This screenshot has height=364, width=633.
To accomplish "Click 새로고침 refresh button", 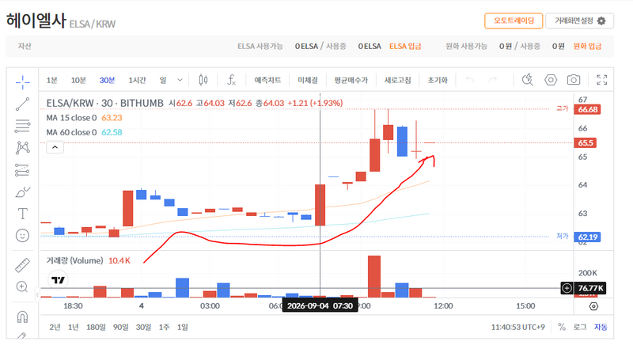I will click(x=398, y=80).
